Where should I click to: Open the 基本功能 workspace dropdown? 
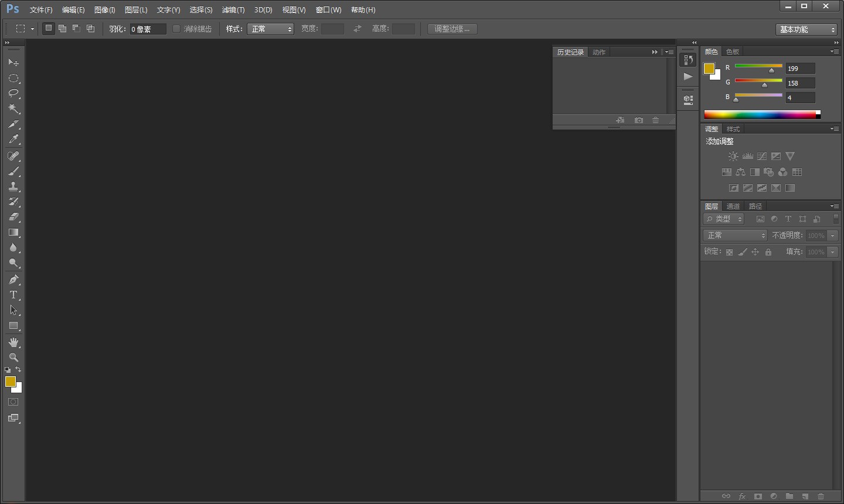coord(806,29)
